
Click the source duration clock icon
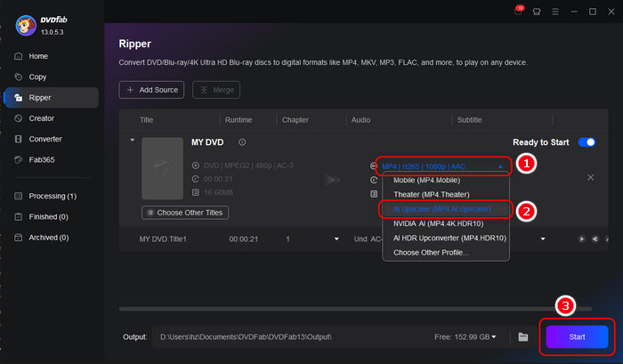pyautogui.click(x=196, y=179)
